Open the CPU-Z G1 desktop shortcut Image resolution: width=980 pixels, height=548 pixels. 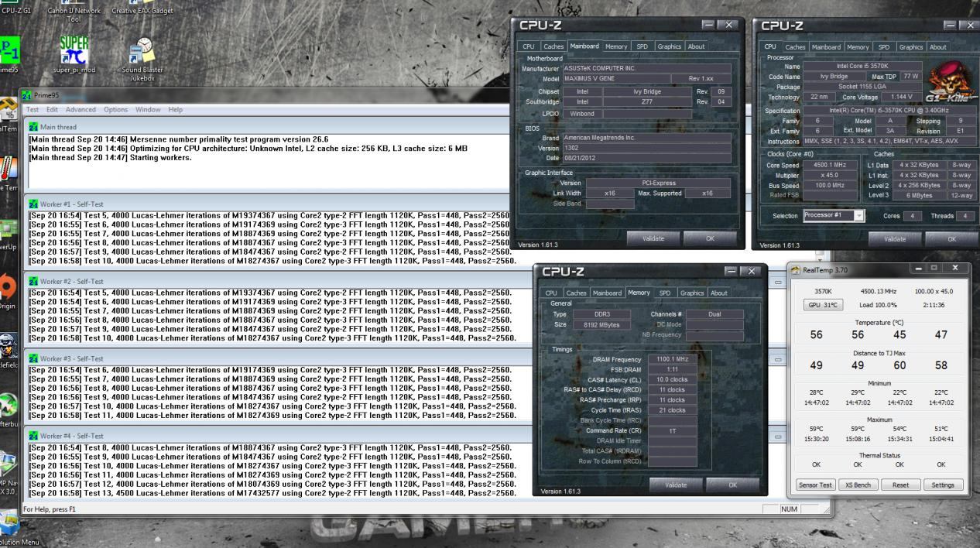point(15,10)
